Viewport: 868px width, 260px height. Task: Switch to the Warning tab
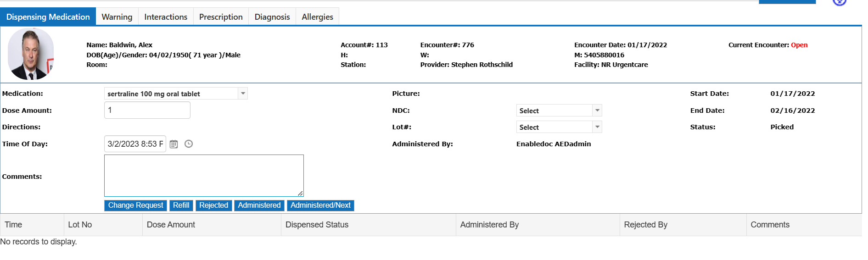(x=117, y=17)
